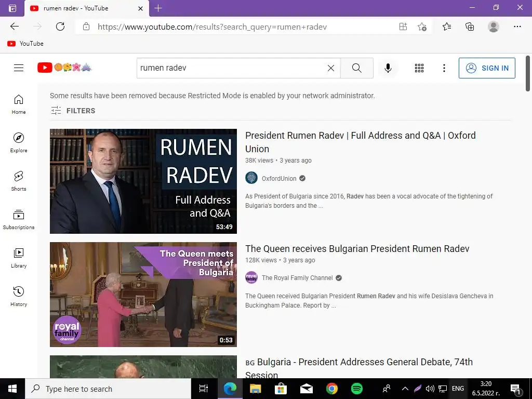Open the YouTube bookmark in favorites bar
Image resolution: width=532 pixels, height=399 pixels.
point(25,44)
